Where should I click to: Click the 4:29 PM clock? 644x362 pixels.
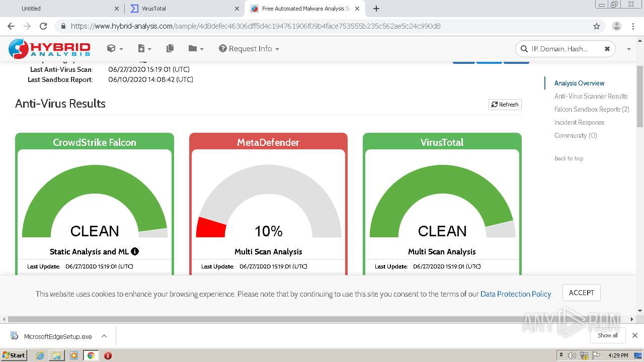pos(618,355)
